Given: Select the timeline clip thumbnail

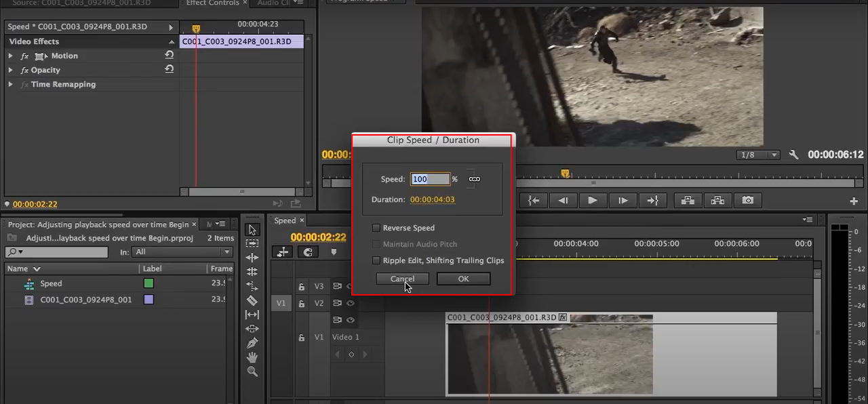Looking at the screenshot, I should (549, 359).
